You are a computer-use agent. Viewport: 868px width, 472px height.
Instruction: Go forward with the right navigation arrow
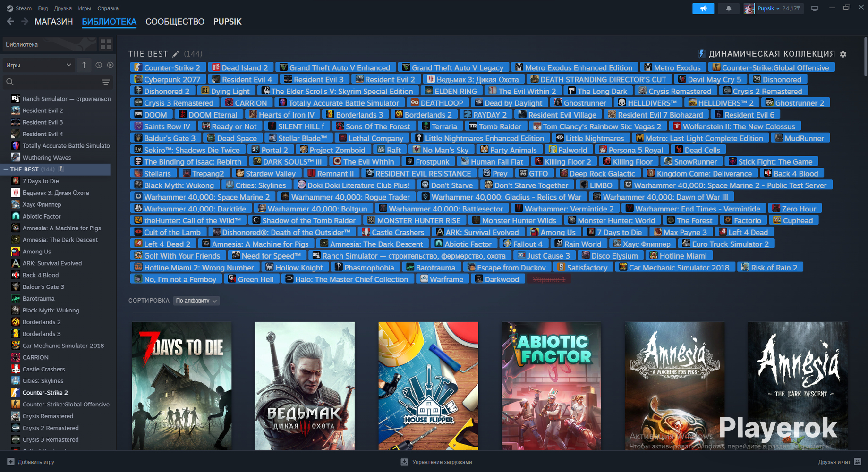point(25,21)
